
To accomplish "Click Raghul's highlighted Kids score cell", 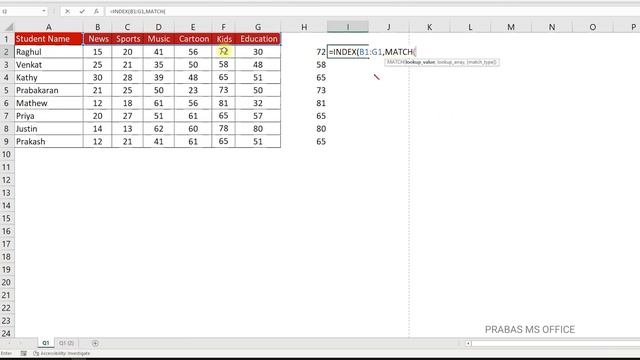I will [224, 52].
